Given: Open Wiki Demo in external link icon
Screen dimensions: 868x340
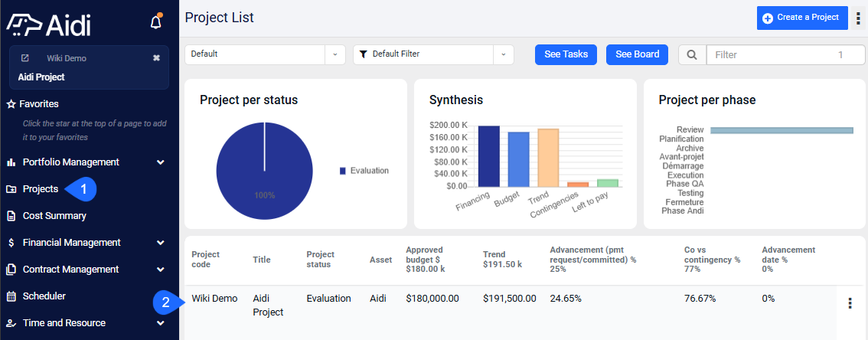Looking at the screenshot, I should (x=24, y=58).
